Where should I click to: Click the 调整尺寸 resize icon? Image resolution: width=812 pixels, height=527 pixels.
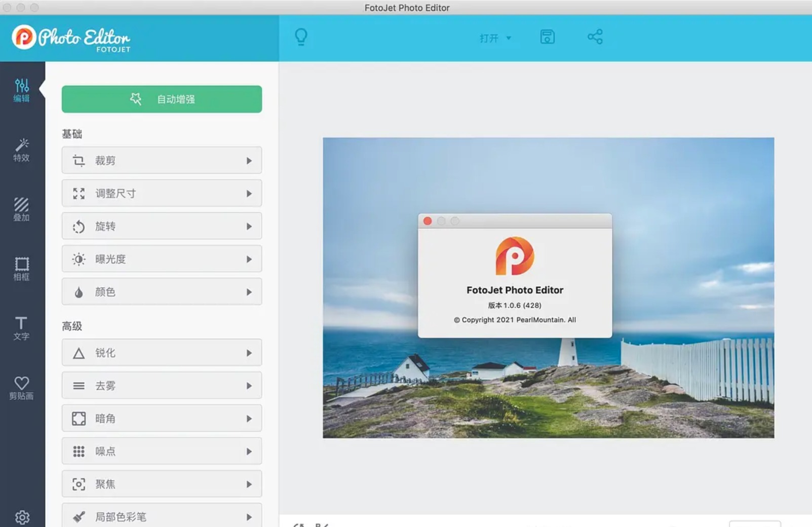(79, 194)
